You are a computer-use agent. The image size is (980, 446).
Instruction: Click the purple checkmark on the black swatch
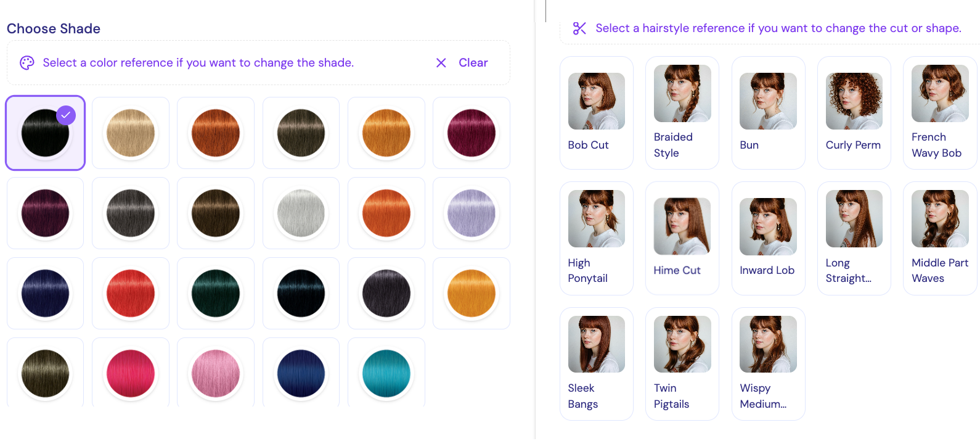click(66, 115)
